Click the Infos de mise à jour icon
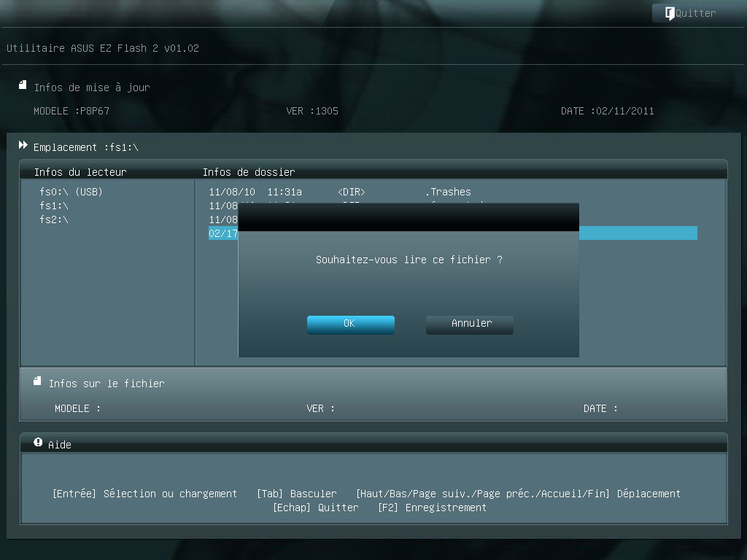 point(23,85)
